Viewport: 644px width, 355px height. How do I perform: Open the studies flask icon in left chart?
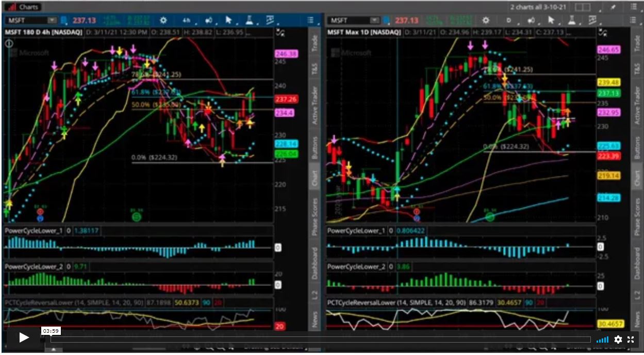click(250, 20)
